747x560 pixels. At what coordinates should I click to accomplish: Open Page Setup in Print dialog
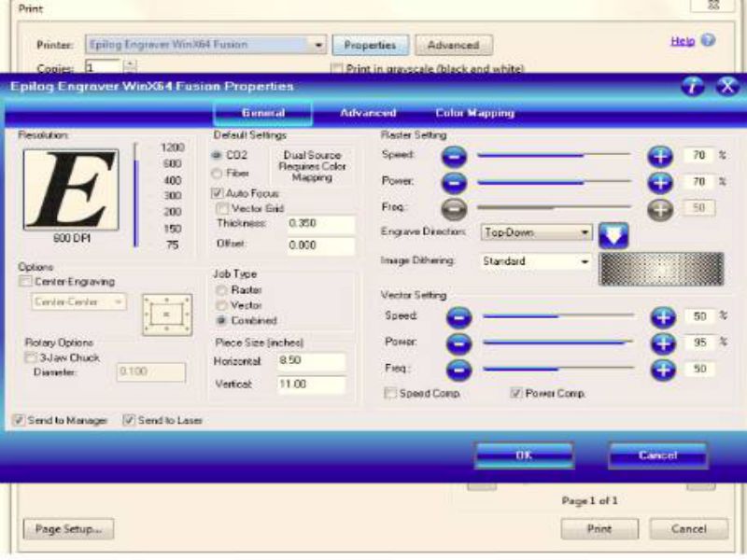[x=68, y=529]
